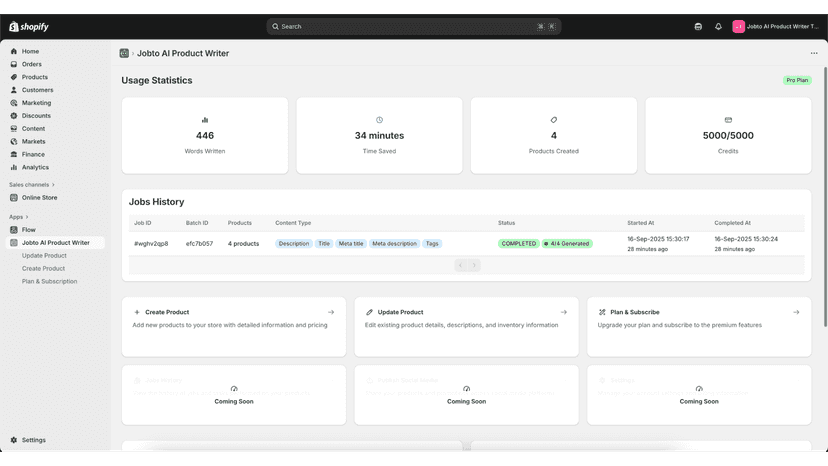Click the Finance bank icon
The width and height of the screenshot is (828, 466).
coord(14,154)
